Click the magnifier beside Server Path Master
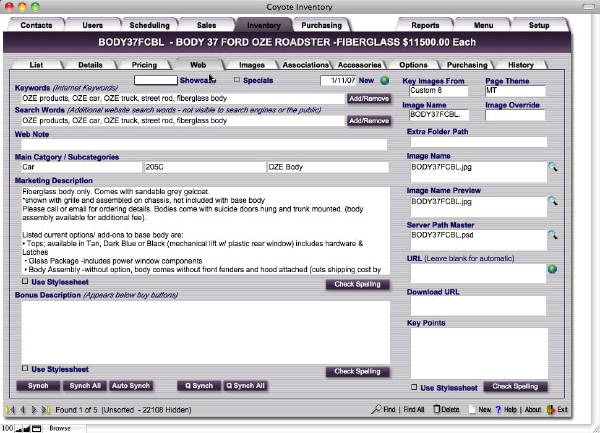Screen dimensions: 600x433 coord(552,236)
